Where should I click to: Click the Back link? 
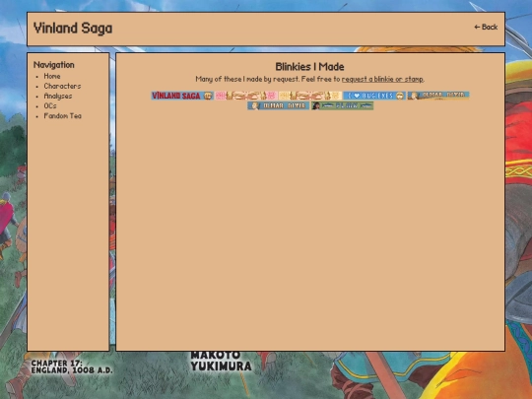[486, 28]
